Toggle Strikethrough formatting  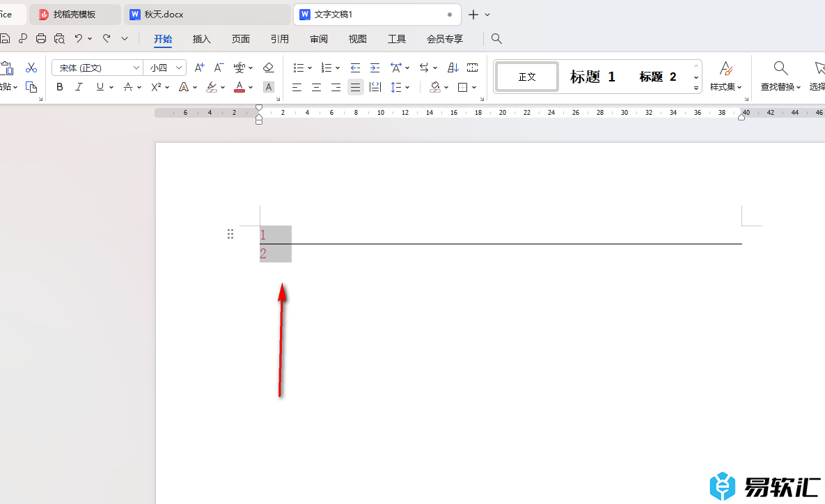pos(128,87)
